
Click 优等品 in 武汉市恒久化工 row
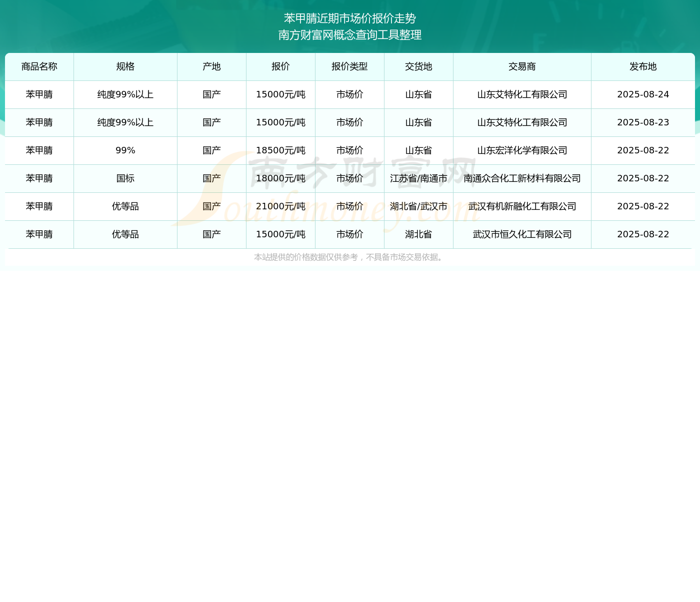(125, 234)
